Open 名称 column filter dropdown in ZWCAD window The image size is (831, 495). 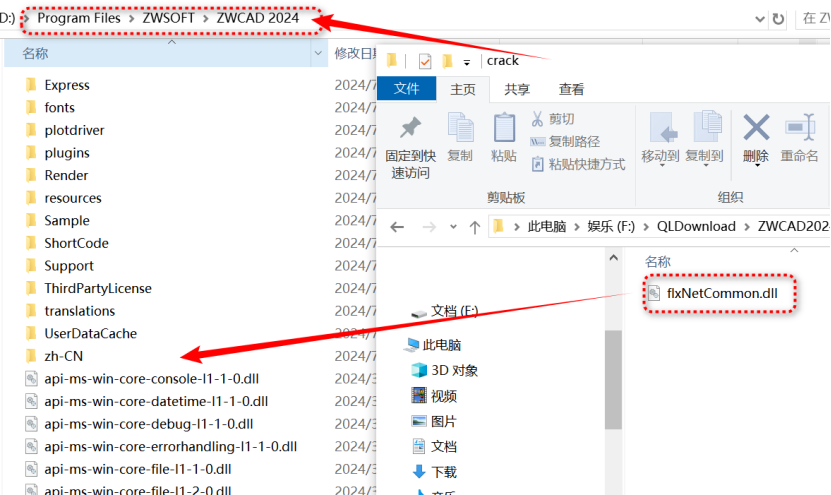(318, 53)
